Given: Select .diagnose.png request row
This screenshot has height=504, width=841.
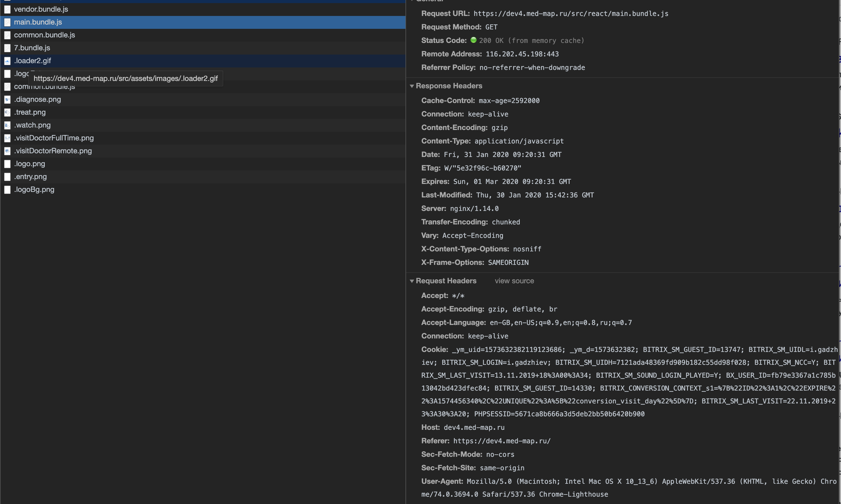Looking at the screenshot, I should [x=203, y=100].
